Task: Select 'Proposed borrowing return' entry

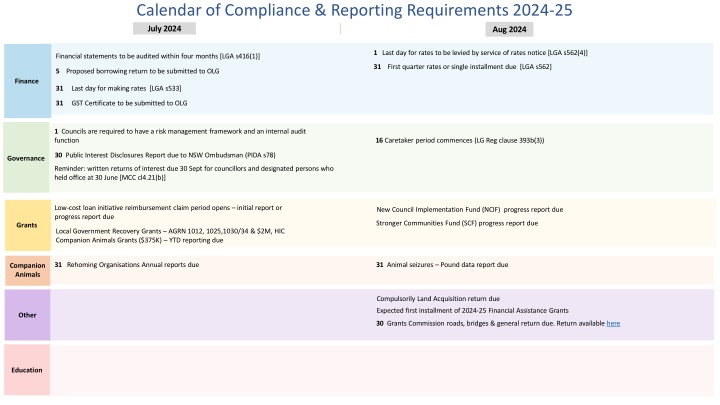Action: coord(138,71)
